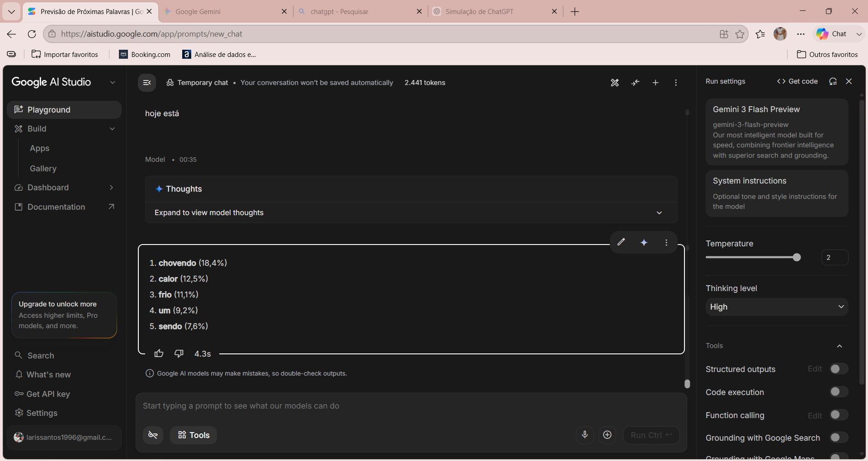The height and width of the screenshot is (461, 868).
Task: Switch to the Simulação de ChatGPT tab
Action: (495, 11)
